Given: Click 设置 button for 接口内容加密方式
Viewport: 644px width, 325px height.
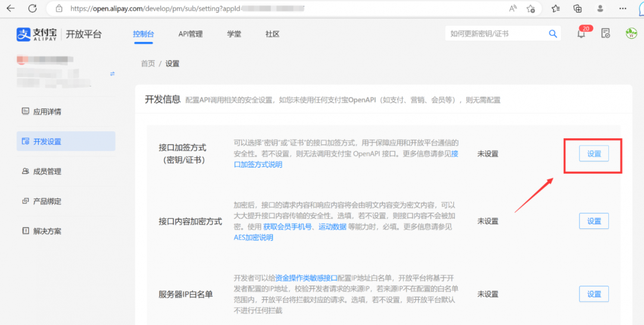Looking at the screenshot, I should click(x=594, y=221).
